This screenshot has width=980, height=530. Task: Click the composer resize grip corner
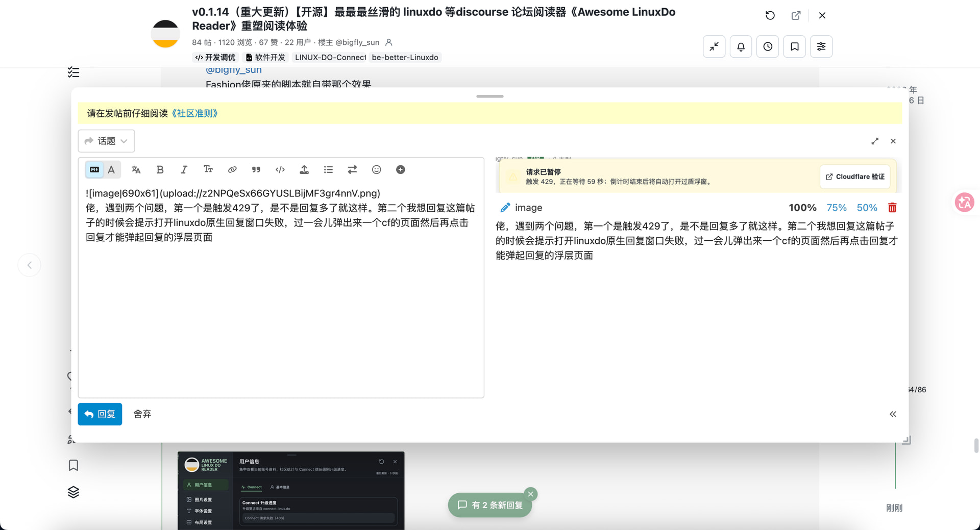906,440
